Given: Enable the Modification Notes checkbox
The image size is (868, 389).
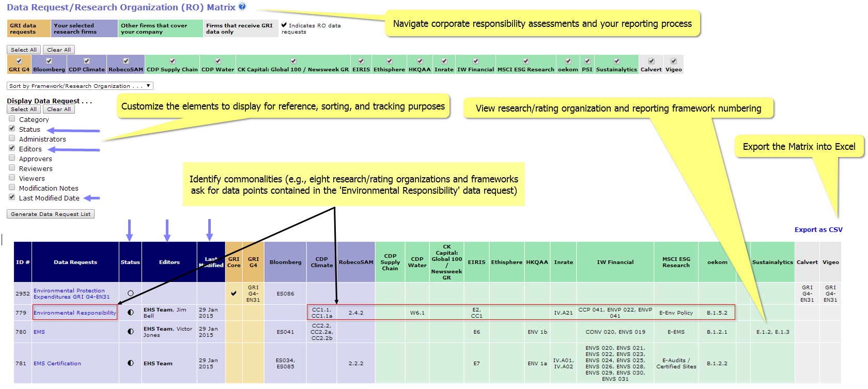Looking at the screenshot, I should 12,188.
